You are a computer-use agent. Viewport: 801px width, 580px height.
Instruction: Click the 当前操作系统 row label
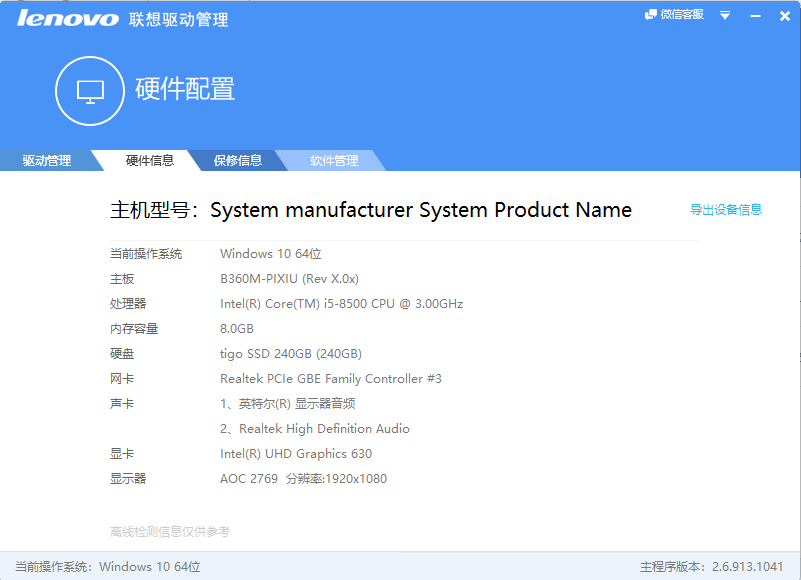click(x=146, y=253)
